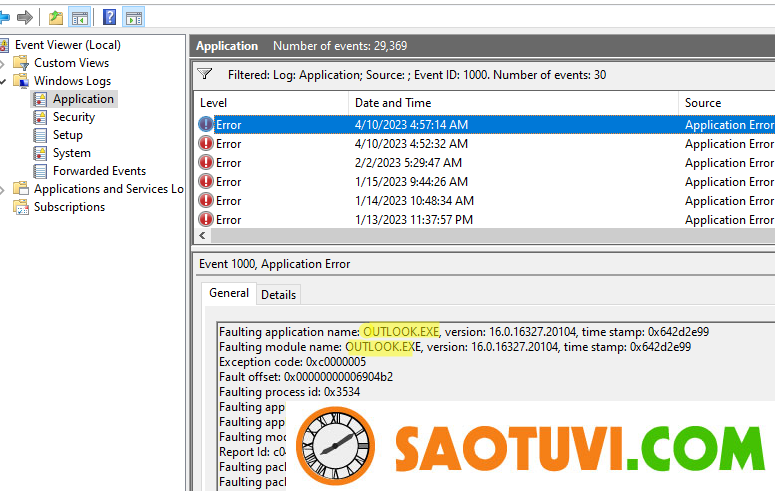Click the Setup log icon in tree
775x491 pixels.
click(x=40, y=135)
